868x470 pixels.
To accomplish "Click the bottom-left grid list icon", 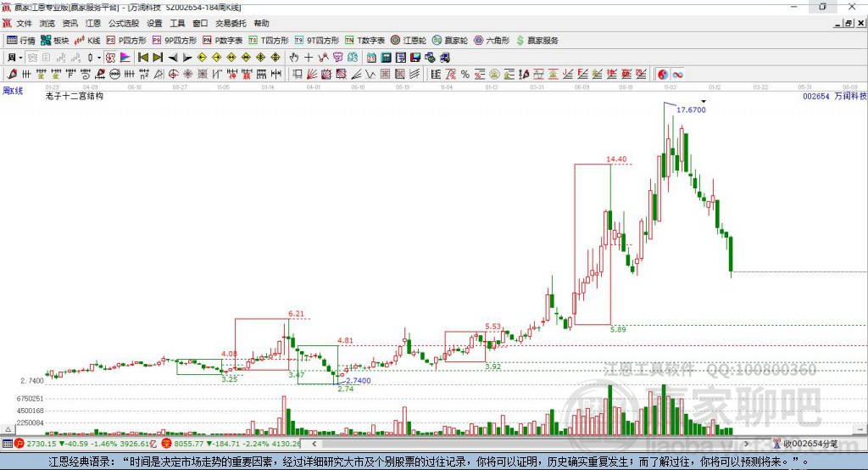I will point(7,444).
